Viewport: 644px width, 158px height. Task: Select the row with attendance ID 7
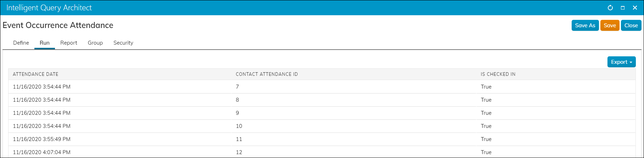click(x=322, y=87)
